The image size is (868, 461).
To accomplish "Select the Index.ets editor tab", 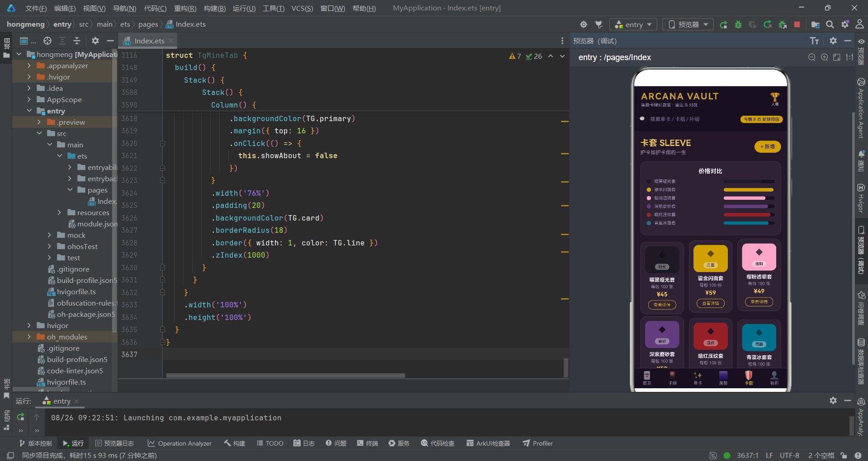I will 148,41.
